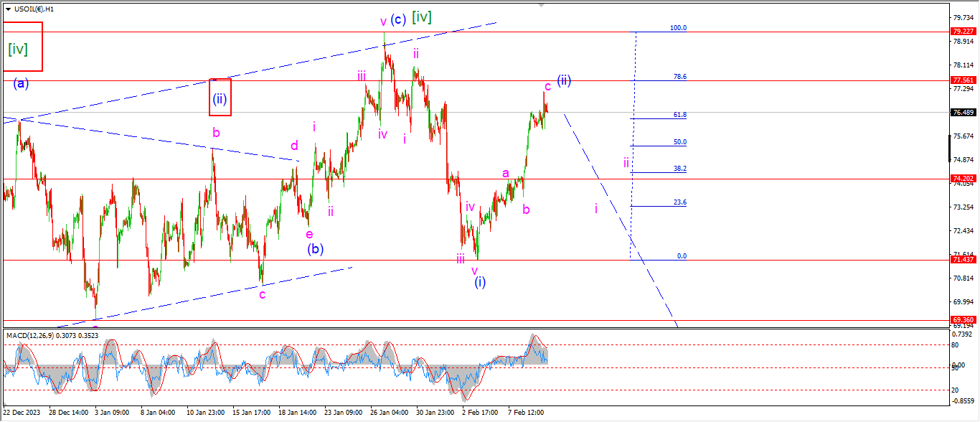Image resolution: width=980 pixels, height=422 pixels.
Task: Click the red 69.360 price level tag
Action: [x=962, y=320]
